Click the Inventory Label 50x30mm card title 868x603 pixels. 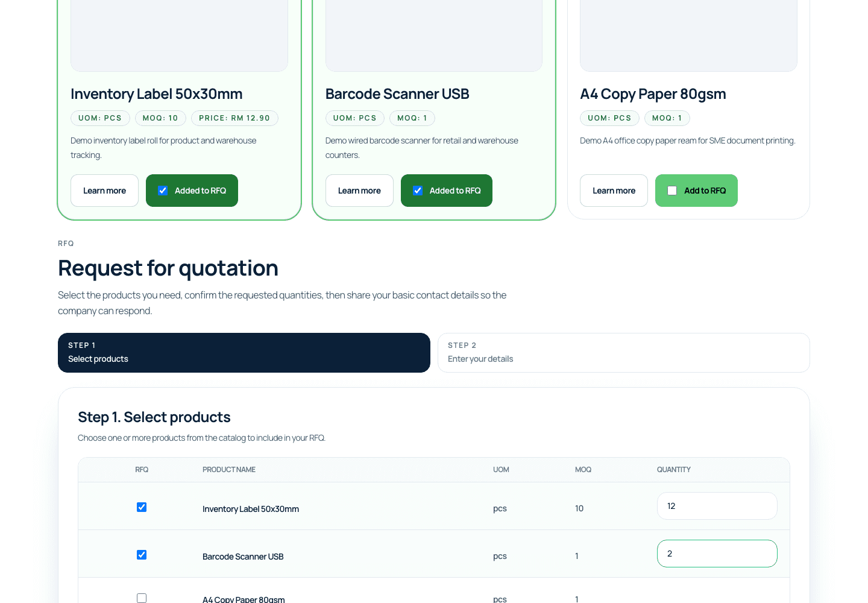coord(157,94)
